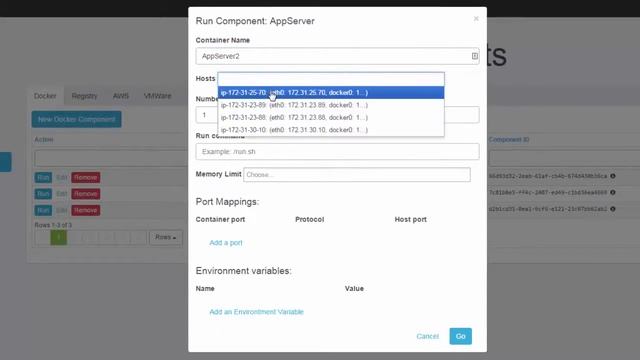Click the Go button to run component
Viewport: 640px width, 360px height.
(460, 336)
